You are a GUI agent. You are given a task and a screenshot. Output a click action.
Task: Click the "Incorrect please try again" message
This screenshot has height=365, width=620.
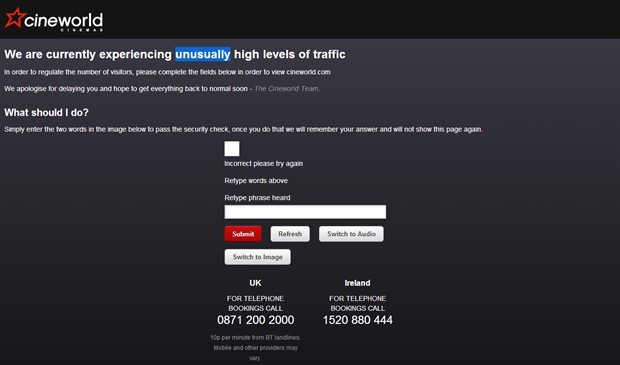(264, 164)
